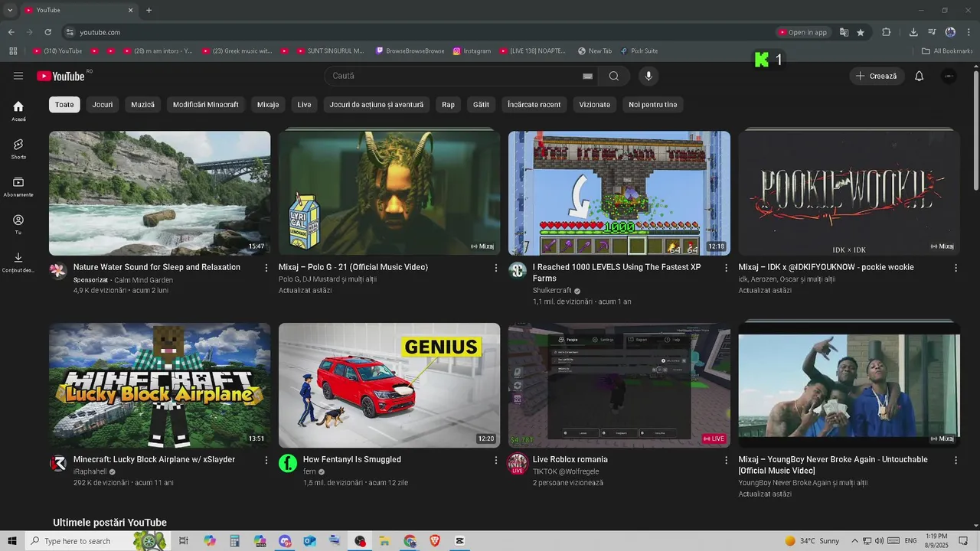980x551 pixels.
Task: Open downloaded content in the sidebar
Action: tap(18, 262)
